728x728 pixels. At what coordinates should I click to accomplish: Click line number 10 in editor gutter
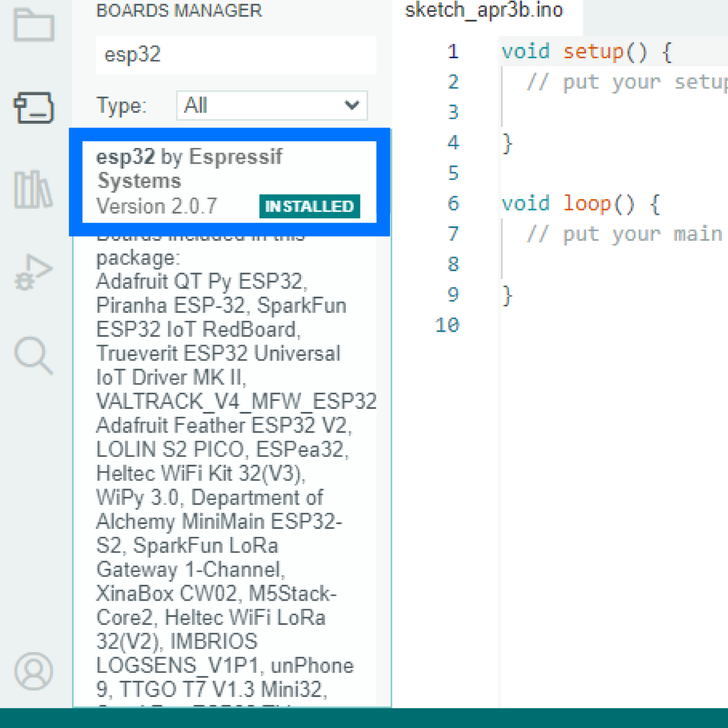tap(448, 325)
